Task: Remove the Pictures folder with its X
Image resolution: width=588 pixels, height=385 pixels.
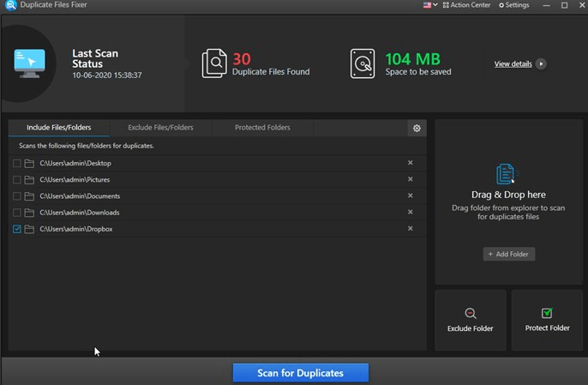Action: tap(411, 179)
